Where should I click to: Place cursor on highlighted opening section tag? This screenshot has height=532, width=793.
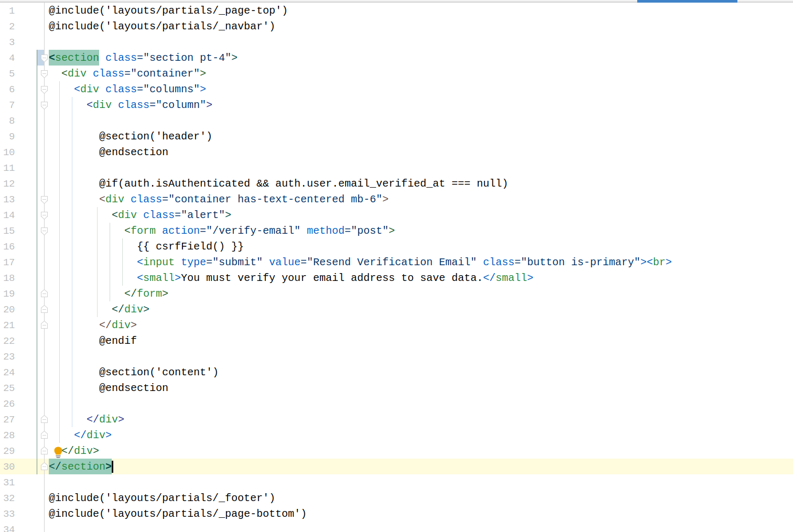(74, 58)
